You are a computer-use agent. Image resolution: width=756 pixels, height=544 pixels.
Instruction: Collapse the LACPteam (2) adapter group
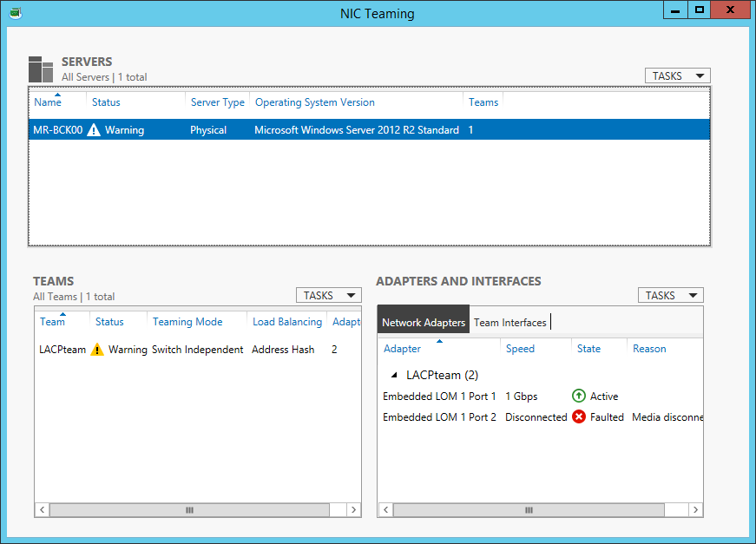394,375
